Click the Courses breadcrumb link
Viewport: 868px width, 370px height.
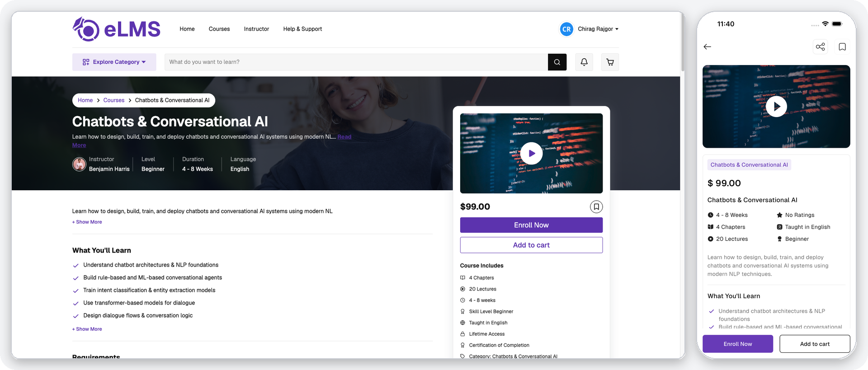click(x=114, y=100)
